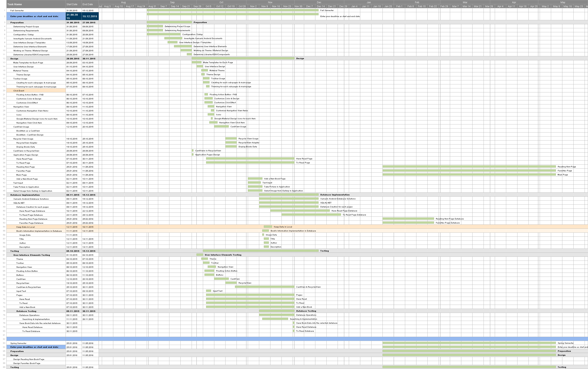The height and width of the screenshot is (369, 588).
Task: Click the Feb month header
Action: point(417,2)
